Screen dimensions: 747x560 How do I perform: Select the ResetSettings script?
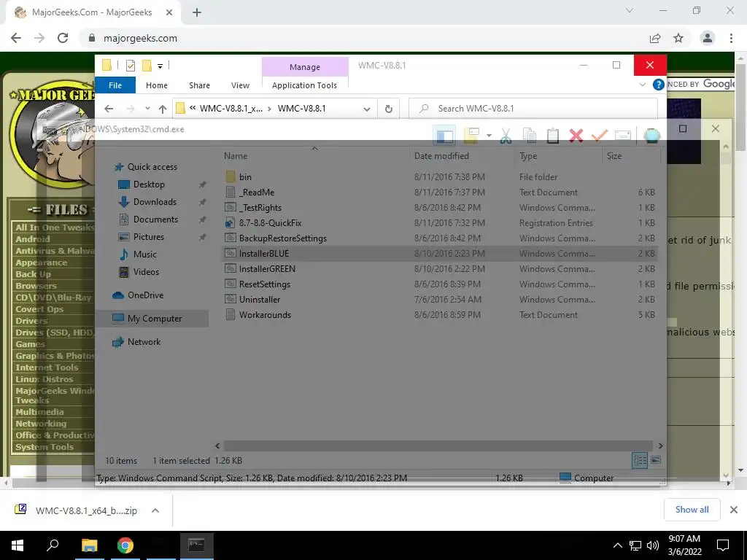point(264,284)
